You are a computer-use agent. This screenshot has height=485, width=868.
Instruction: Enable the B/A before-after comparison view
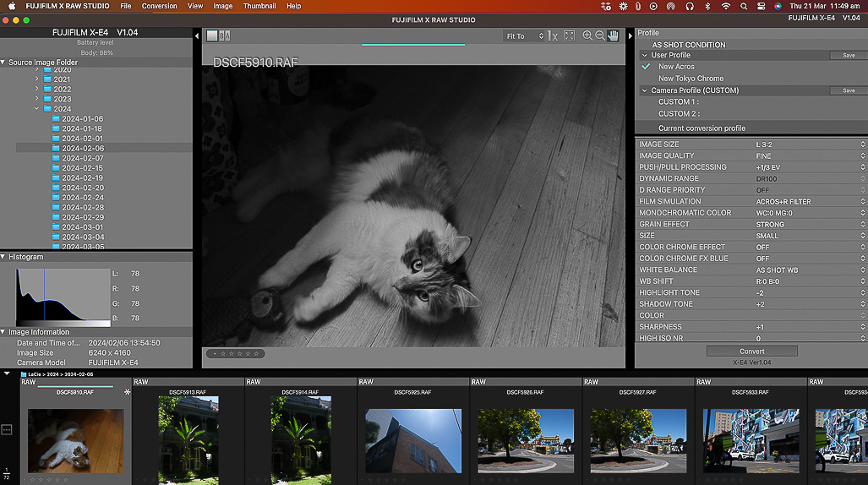point(225,35)
